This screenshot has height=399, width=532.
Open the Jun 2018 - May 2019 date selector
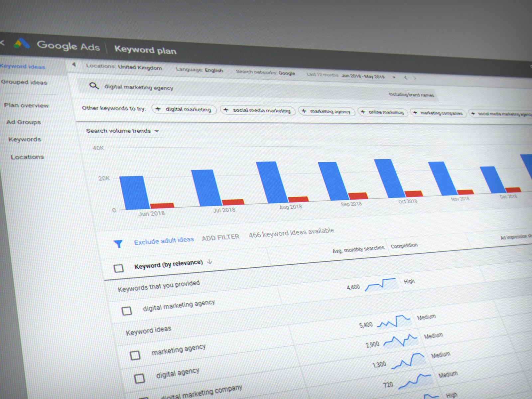[x=363, y=76]
